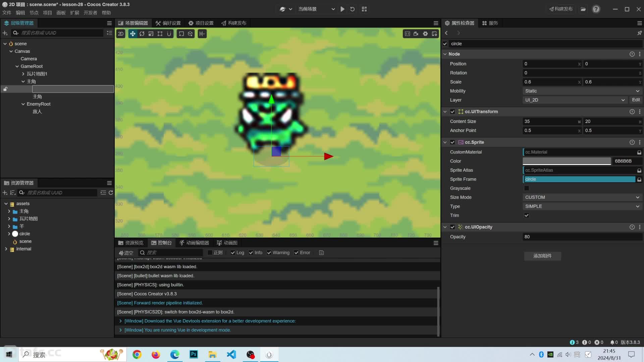Image resolution: width=644 pixels, height=362 pixels.
Task: Change the asset sort order icon
Action: click(13, 193)
